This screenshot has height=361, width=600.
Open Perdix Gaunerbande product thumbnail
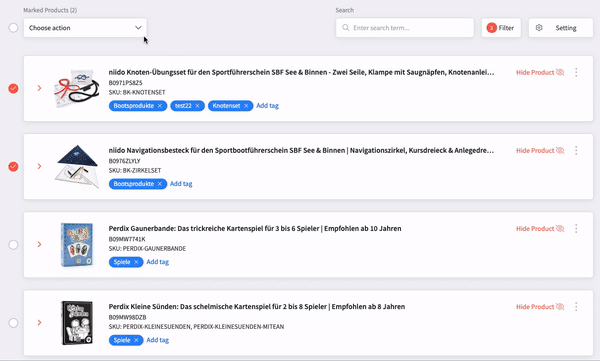click(77, 244)
